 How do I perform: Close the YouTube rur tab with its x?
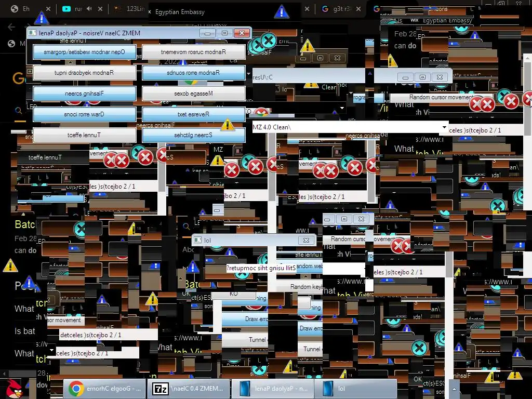(x=100, y=9)
